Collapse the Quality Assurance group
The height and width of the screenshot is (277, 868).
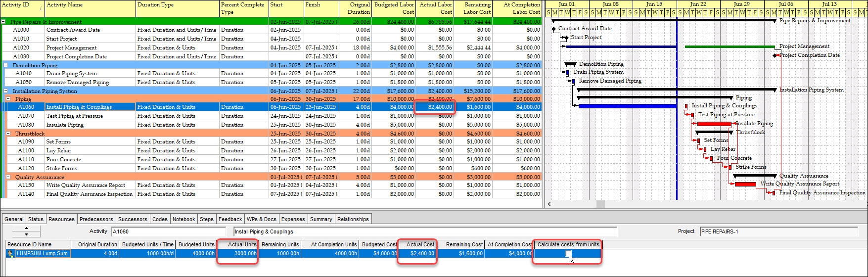click(x=8, y=177)
